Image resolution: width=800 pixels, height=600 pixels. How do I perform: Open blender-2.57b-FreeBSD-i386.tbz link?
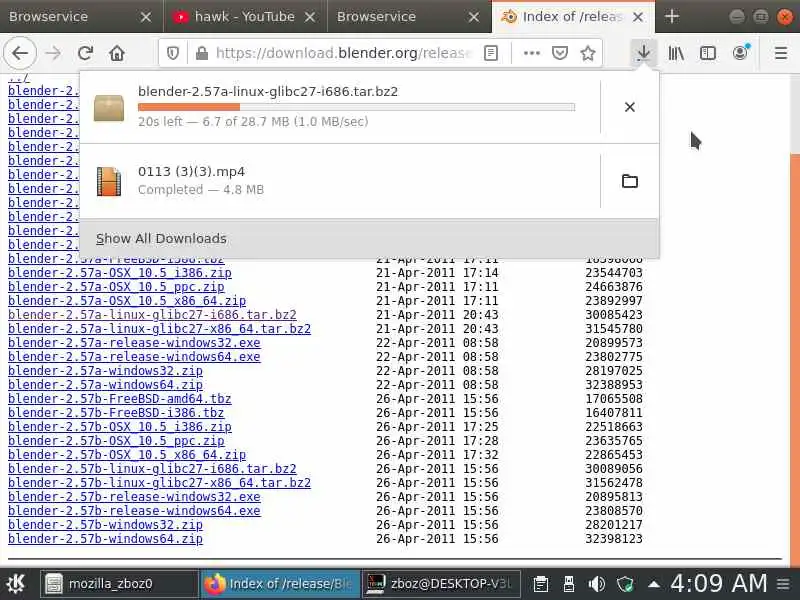coord(116,413)
